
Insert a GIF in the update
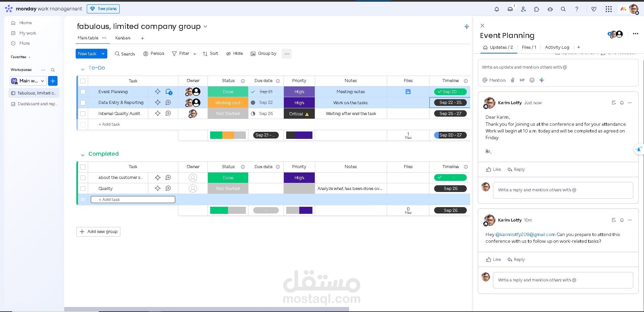522,80
